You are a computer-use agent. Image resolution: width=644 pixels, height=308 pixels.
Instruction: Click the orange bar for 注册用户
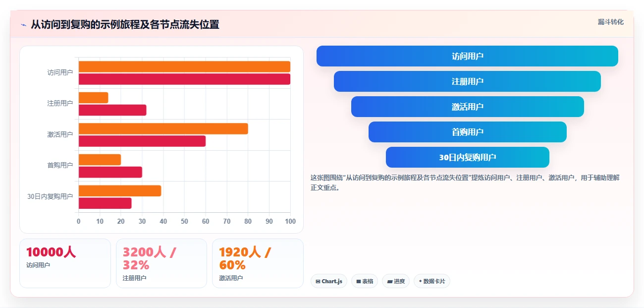pos(93,98)
